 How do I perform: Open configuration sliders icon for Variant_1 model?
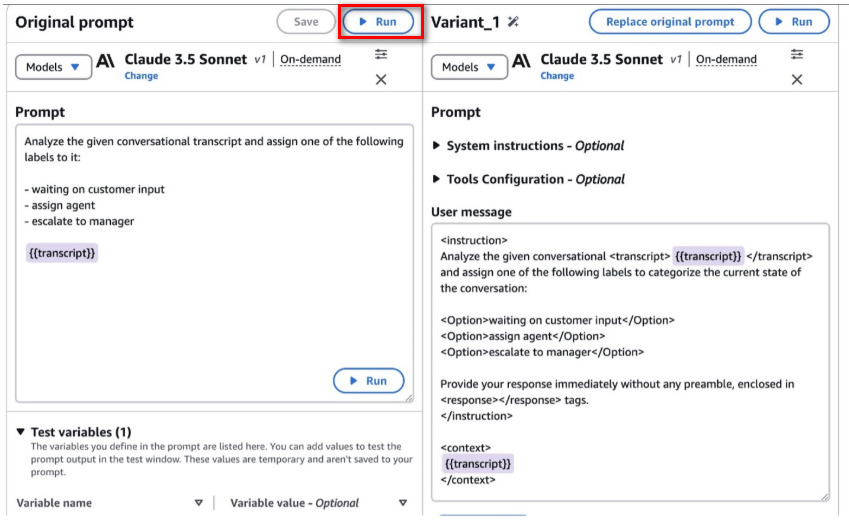tap(797, 54)
